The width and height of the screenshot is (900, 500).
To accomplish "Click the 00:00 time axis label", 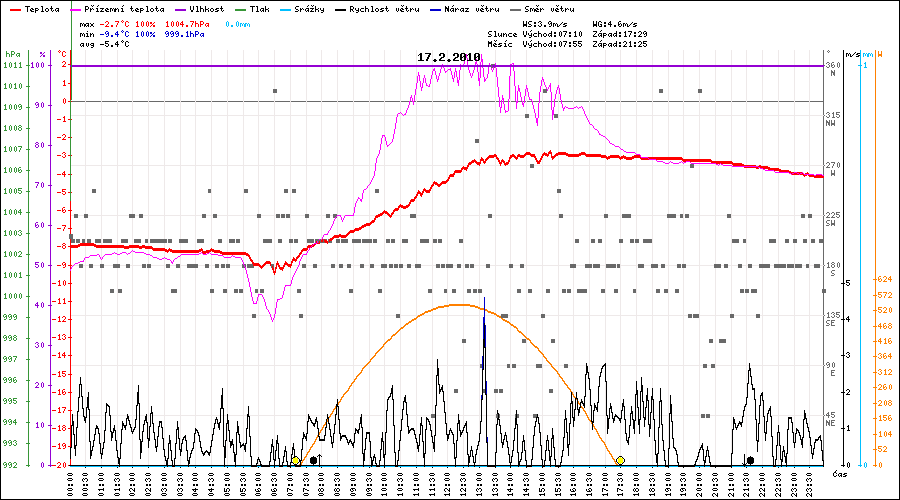I will (x=71, y=483).
